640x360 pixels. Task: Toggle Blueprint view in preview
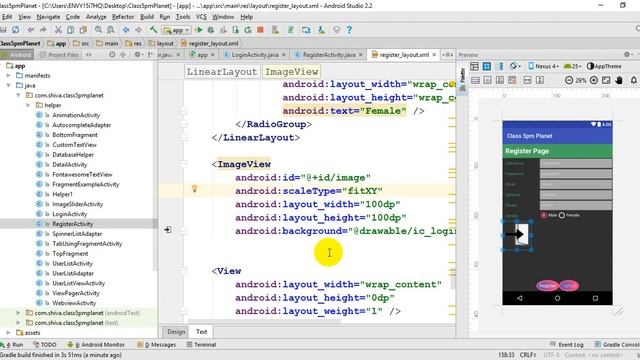tap(487, 66)
